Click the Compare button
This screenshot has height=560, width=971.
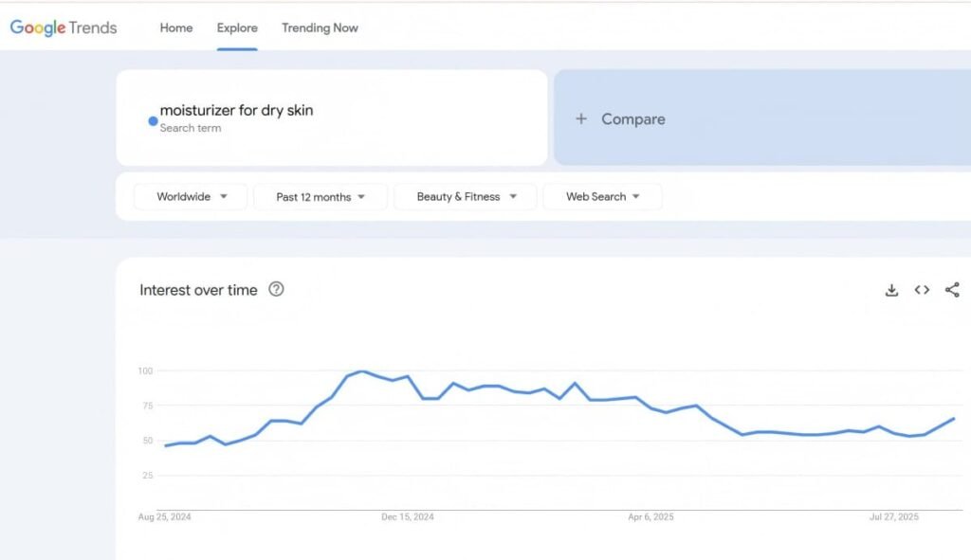coord(632,119)
